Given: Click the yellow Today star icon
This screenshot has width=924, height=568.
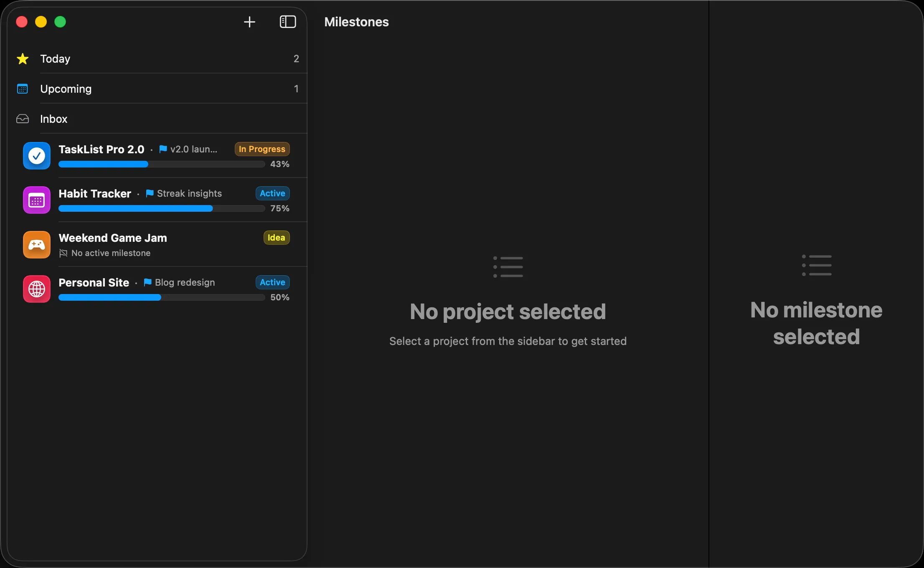Looking at the screenshot, I should click(23, 58).
